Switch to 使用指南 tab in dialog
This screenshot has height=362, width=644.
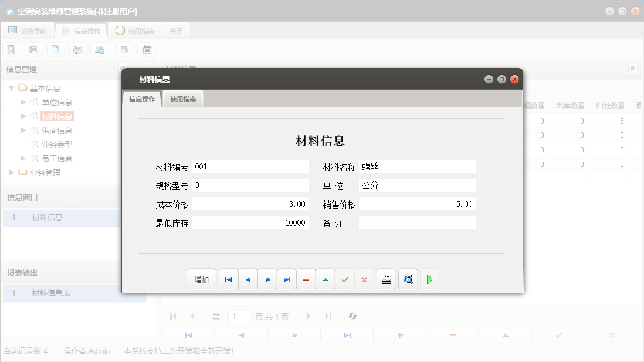pos(183,99)
